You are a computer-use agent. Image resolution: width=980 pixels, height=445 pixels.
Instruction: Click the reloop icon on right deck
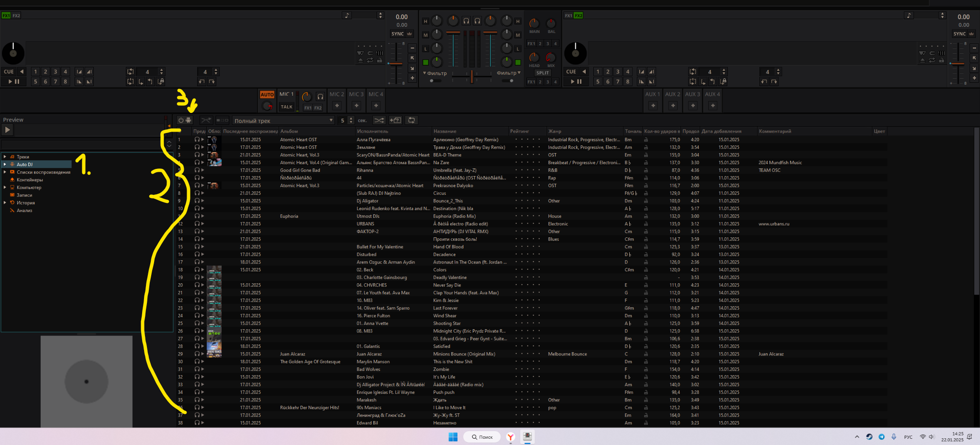[693, 81]
